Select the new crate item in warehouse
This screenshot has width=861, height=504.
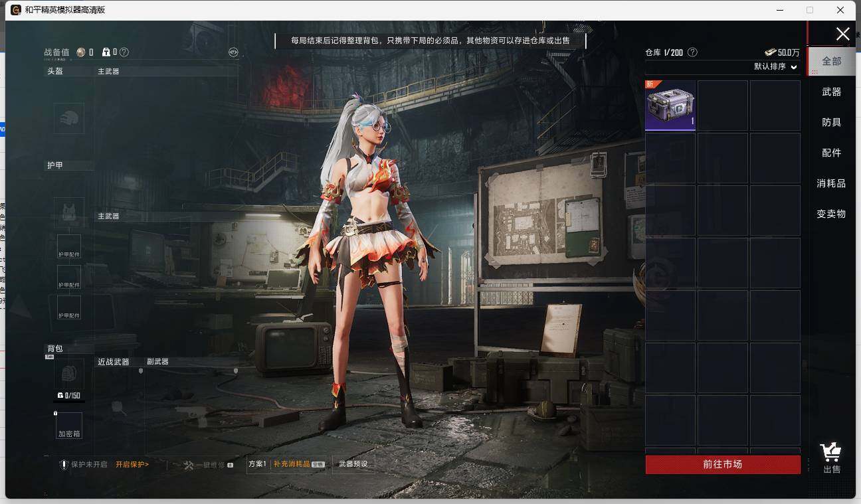(x=670, y=106)
